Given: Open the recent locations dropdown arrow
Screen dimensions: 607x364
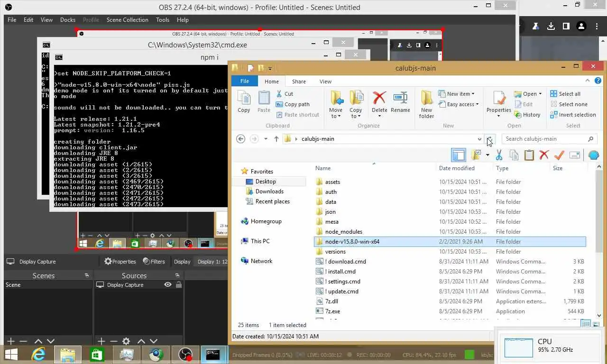Looking at the screenshot, I should point(266,139).
